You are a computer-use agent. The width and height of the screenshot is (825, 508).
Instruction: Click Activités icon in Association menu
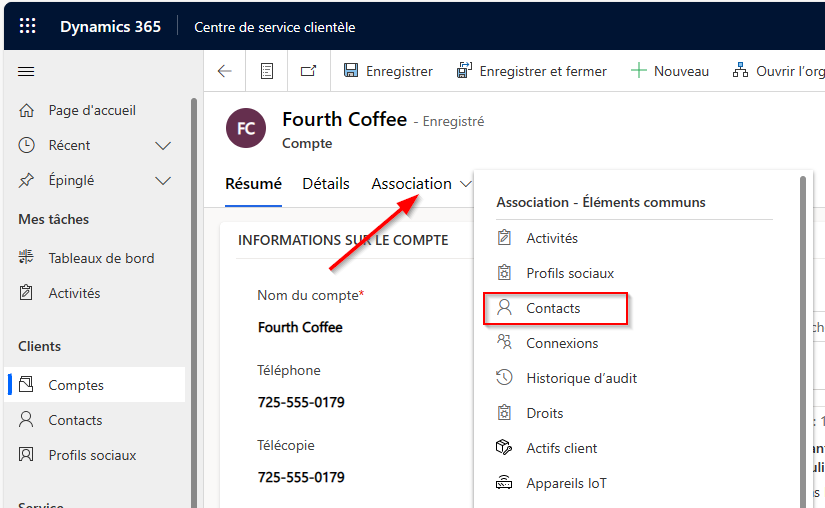click(x=504, y=238)
